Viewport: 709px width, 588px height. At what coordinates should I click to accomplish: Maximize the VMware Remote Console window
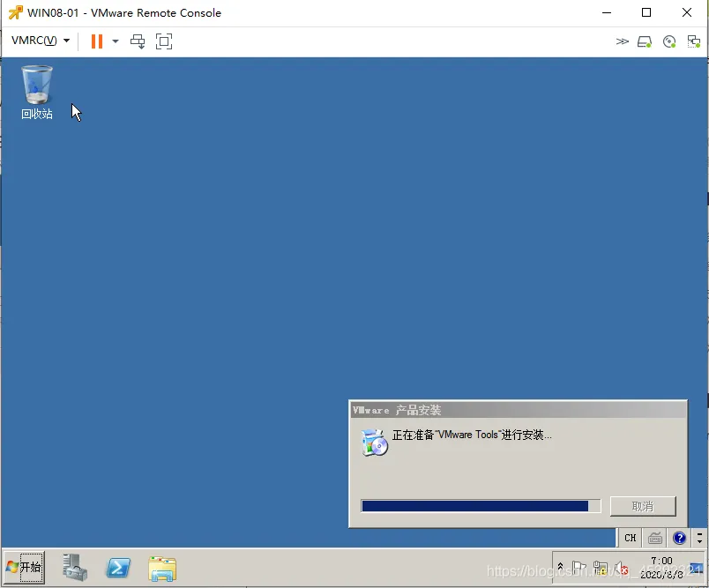coord(646,12)
